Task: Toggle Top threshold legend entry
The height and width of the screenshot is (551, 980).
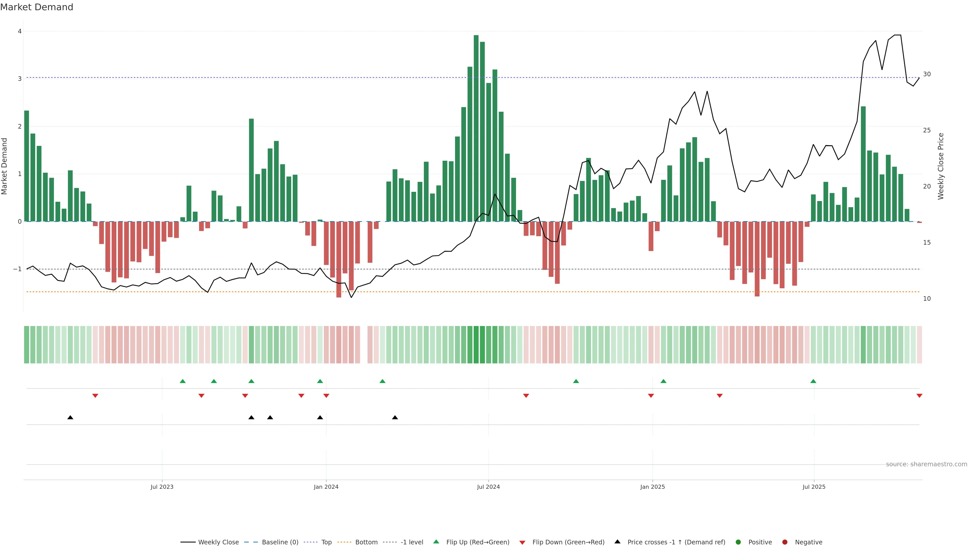Action: 326,542
